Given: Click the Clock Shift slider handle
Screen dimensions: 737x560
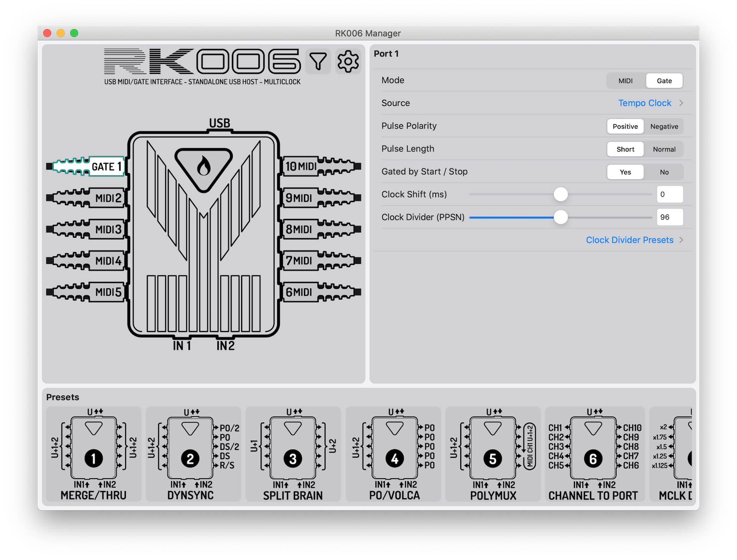Looking at the screenshot, I should (560, 194).
